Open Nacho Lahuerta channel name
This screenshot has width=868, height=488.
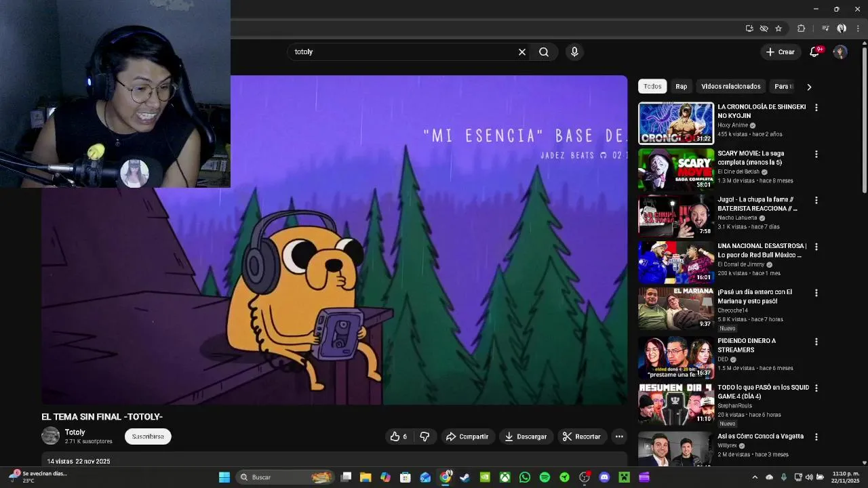(737, 218)
